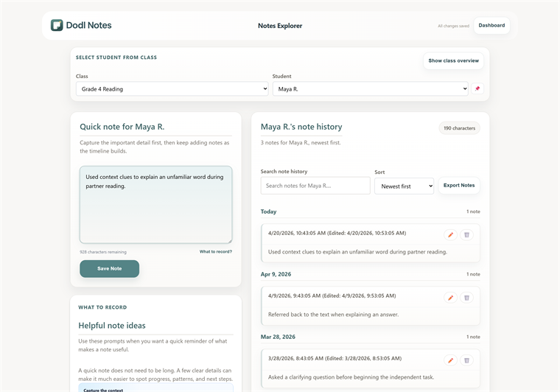Delete the 4/20/2026 note using the trash icon
Image resolution: width=560 pixels, height=392 pixels.
(466, 235)
